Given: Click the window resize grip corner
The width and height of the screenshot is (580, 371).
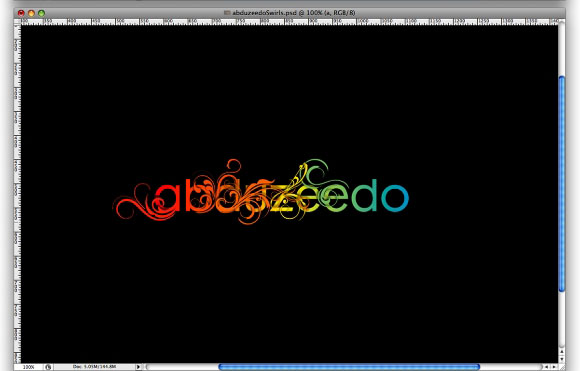Looking at the screenshot, I should pyautogui.click(x=562, y=367).
